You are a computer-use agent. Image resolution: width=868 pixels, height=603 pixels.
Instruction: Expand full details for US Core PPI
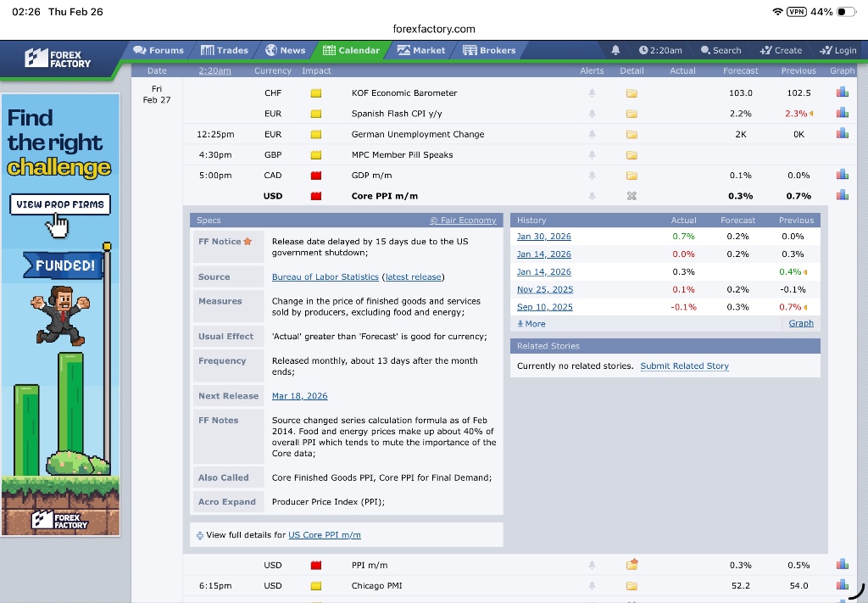click(324, 535)
